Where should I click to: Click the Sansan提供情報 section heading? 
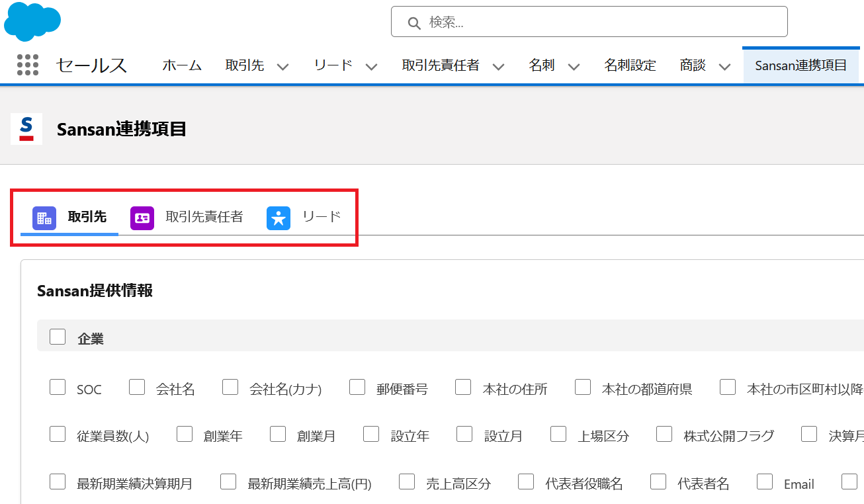coord(95,290)
